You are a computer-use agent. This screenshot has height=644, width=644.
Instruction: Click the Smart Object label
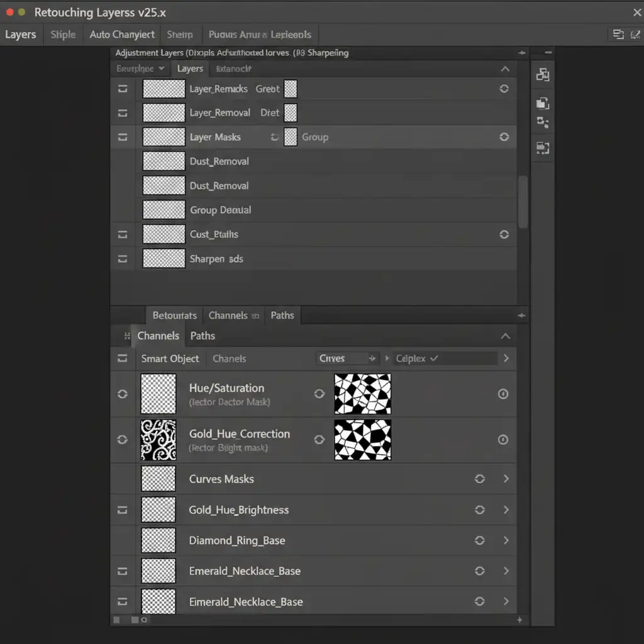170,358
